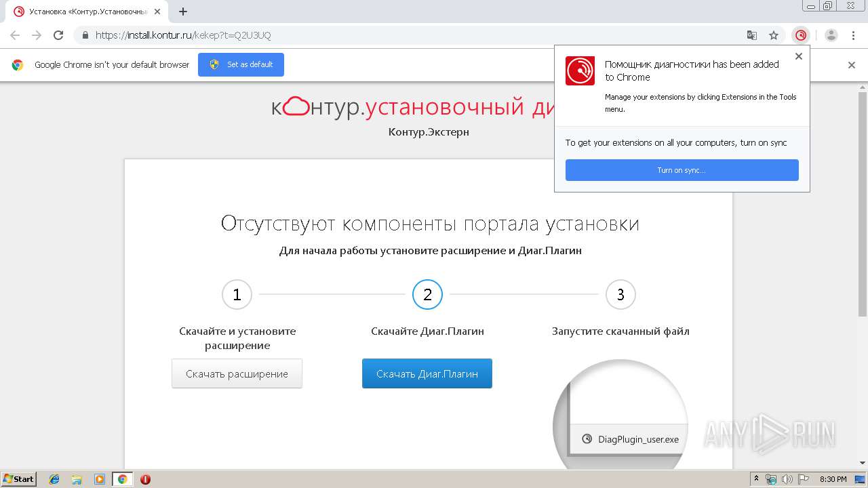Click step 2 circle
Screen dimensions: 868x488
(427, 295)
